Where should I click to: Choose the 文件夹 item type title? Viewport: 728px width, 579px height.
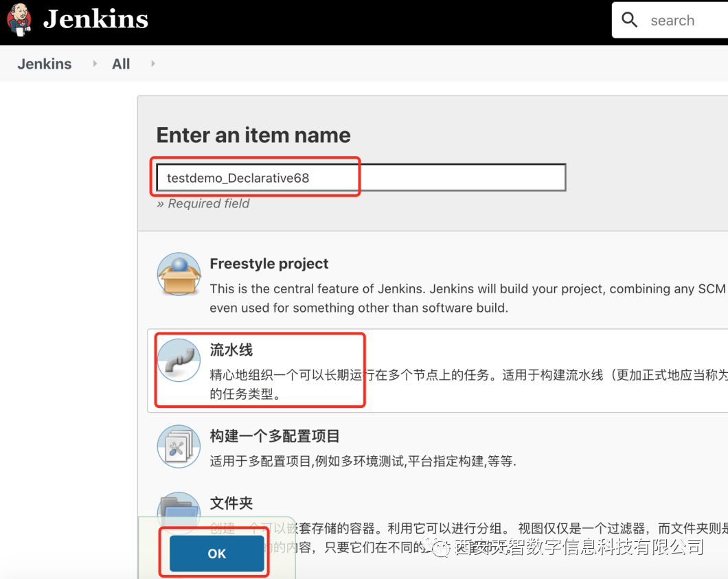[231, 503]
